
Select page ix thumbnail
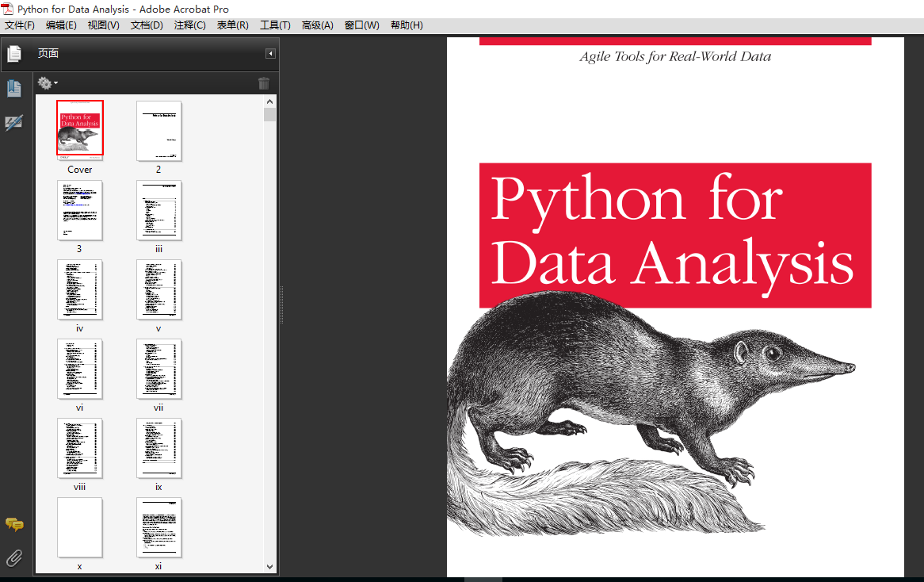pos(159,448)
